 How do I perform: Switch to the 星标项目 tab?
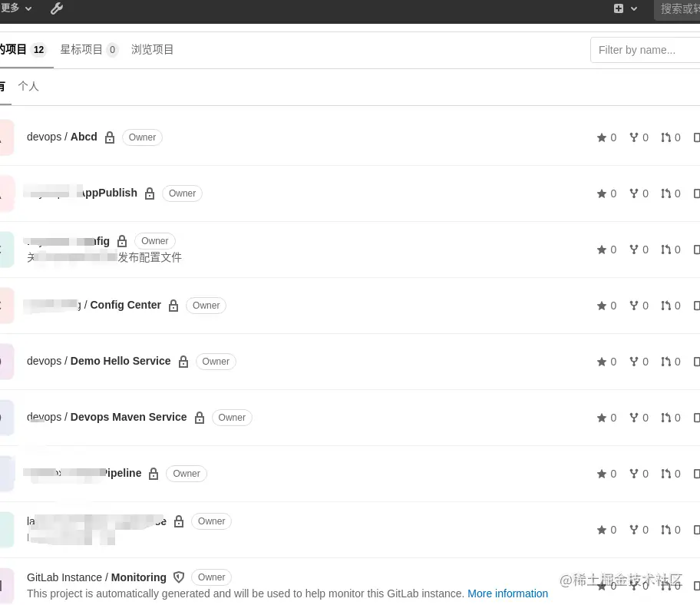pyautogui.click(x=89, y=50)
